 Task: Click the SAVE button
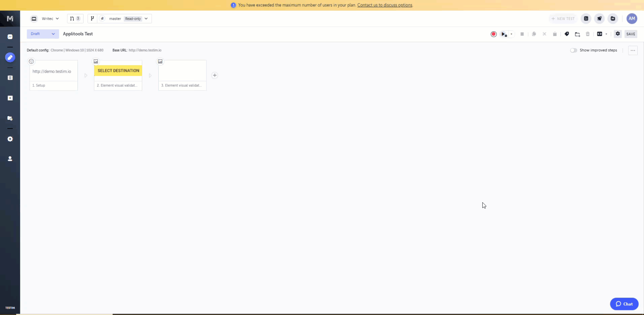click(x=631, y=34)
